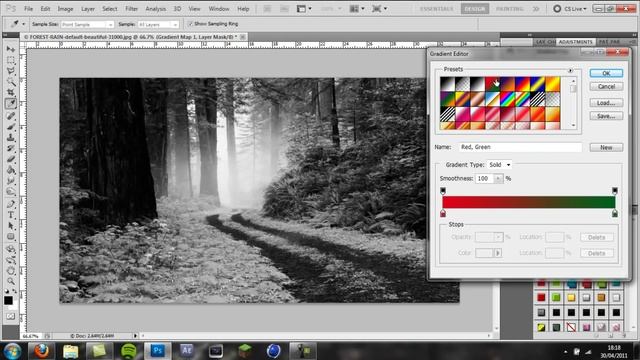
Task: Select the Healing Brush tool
Action: pos(11,116)
